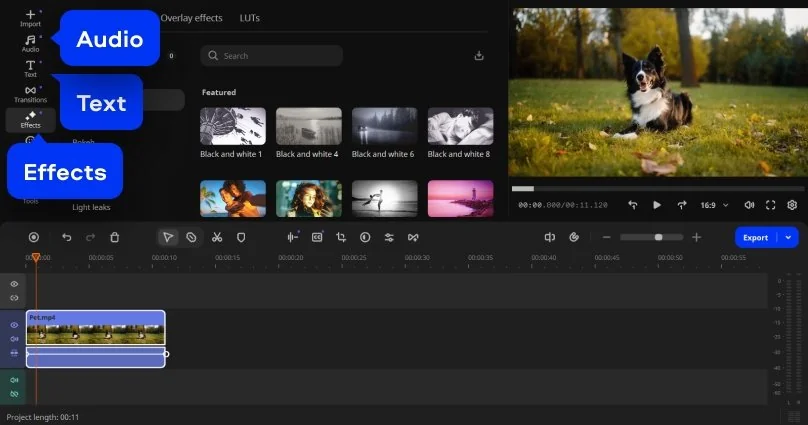Switch to the Overlay effects tab

point(191,18)
